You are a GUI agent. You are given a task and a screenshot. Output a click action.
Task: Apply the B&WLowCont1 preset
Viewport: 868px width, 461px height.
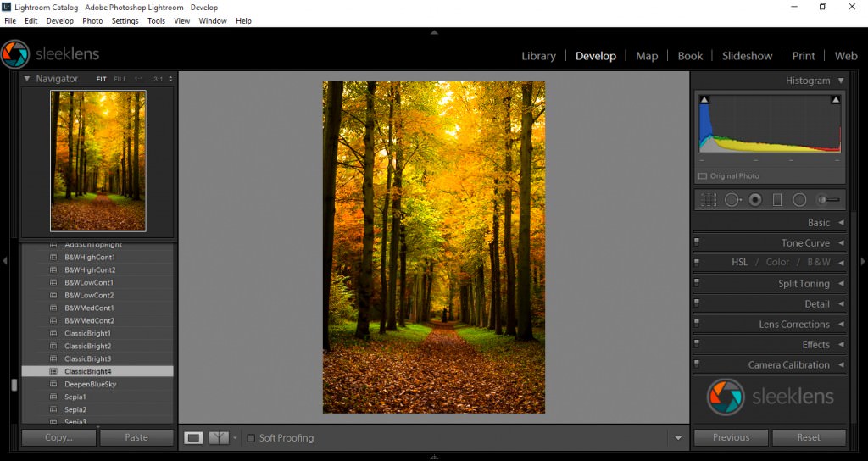pos(88,282)
